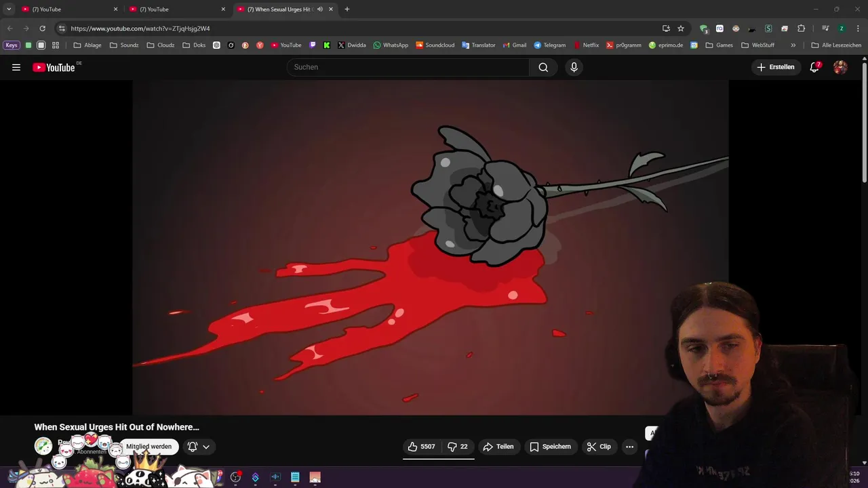The height and width of the screenshot is (488, 868).
Task: Reload the page
Action: [x=42, y=28]
